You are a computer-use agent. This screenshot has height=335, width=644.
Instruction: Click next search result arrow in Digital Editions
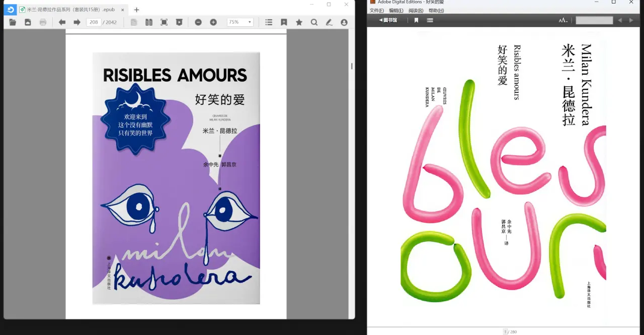pos(632,20)
